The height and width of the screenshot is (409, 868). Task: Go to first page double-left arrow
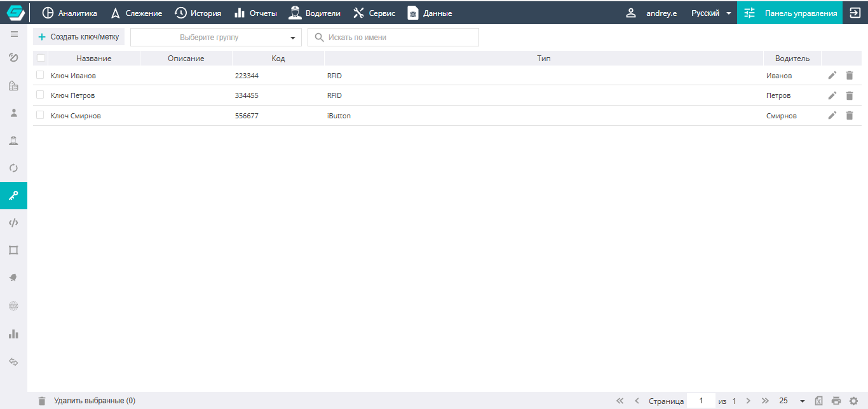click(620, 401)
